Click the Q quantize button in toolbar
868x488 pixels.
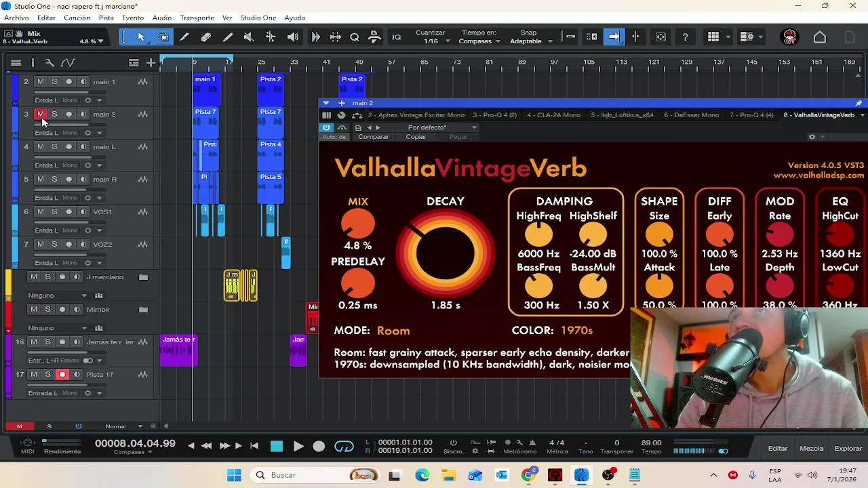coord(354,37)
